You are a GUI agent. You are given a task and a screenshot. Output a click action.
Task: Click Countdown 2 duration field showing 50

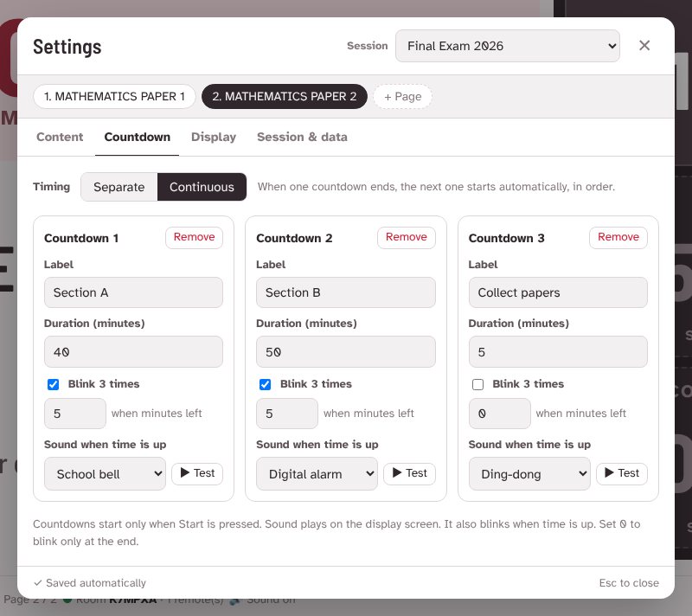[x=345, y=351]
